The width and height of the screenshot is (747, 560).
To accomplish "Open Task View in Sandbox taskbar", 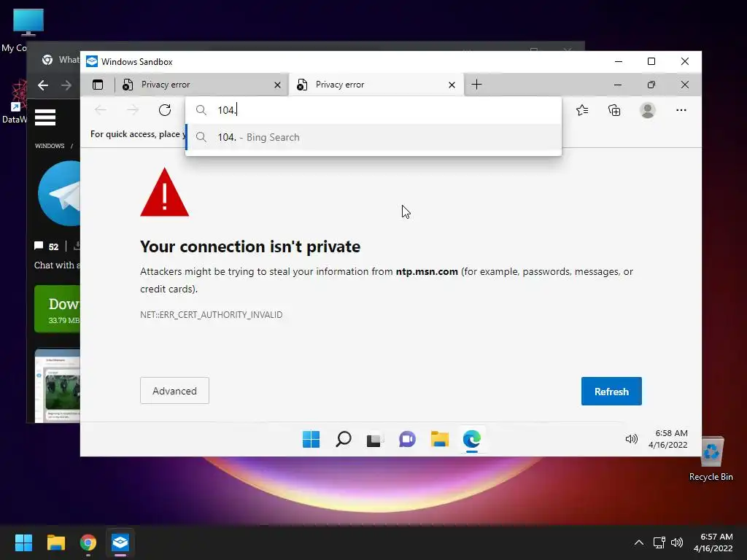I will (375, 439).
